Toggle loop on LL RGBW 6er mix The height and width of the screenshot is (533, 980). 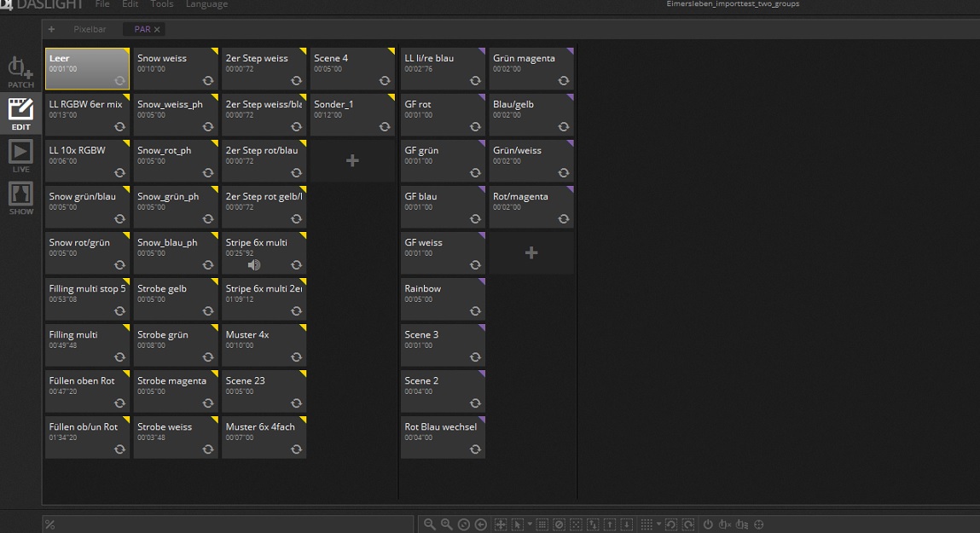[x=120, y=127]
